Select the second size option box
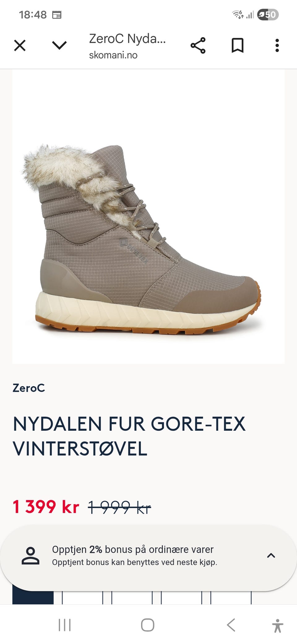Image resolution: width=297 pixels, height=644 pixels. pos(82,598)
